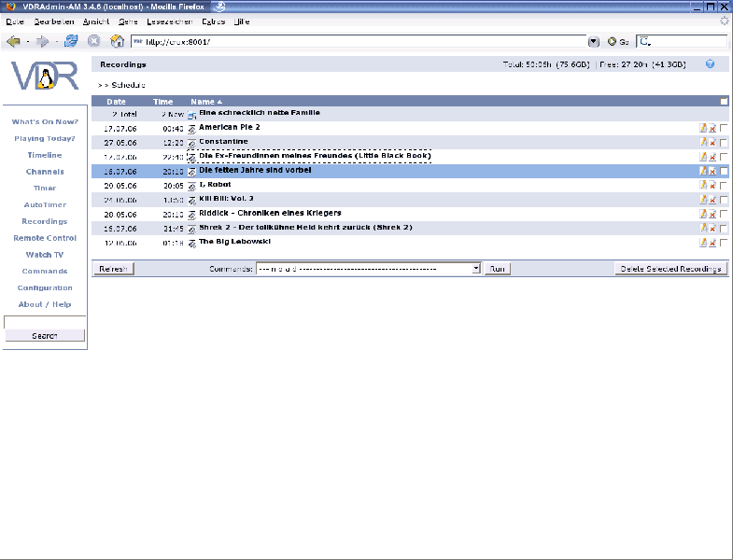
Task: Tick checkbox for Riddick recording
Action: (724, 215)
